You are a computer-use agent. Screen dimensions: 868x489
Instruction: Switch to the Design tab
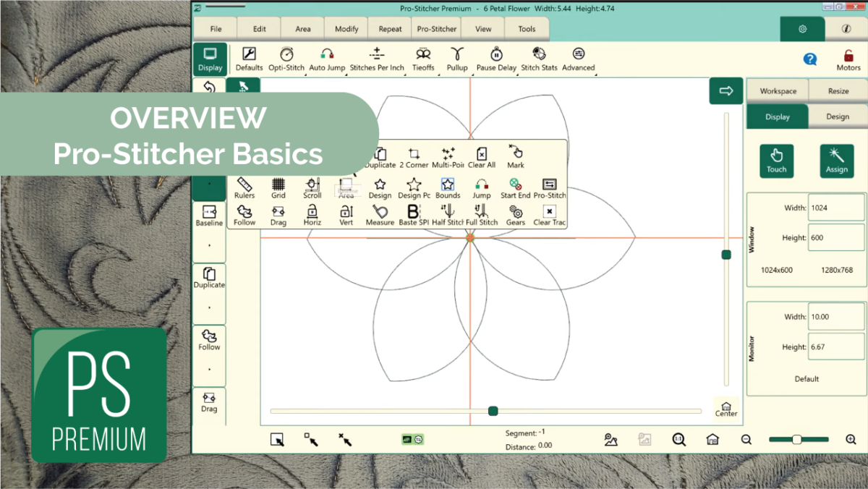837,116
